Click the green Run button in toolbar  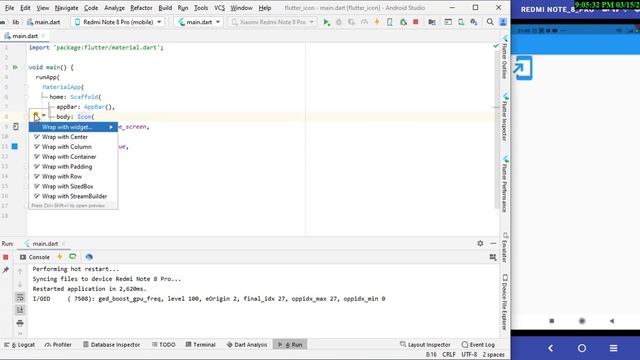(x=327, y=22)
